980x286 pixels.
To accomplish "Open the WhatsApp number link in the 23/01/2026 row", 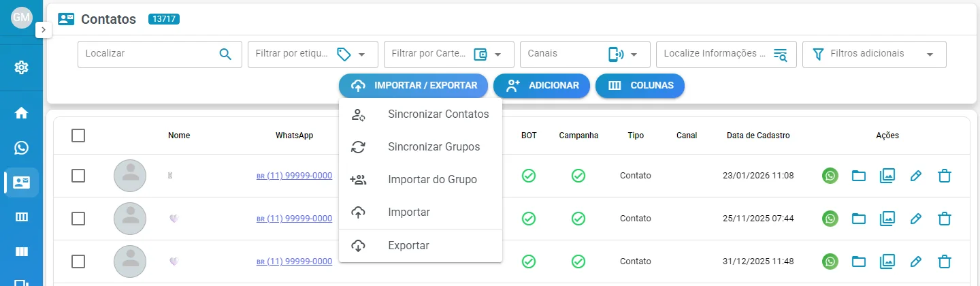I will (x=294, y=176).
